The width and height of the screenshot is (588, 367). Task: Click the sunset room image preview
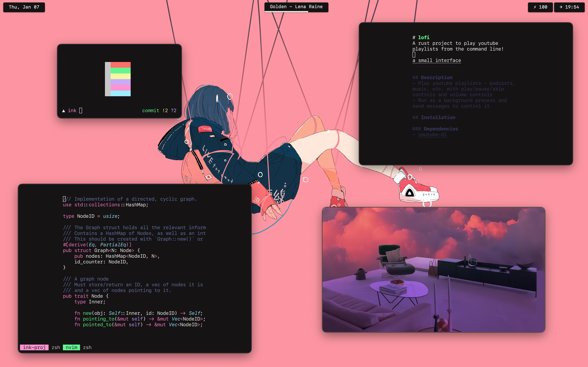(x=433, y=269)
